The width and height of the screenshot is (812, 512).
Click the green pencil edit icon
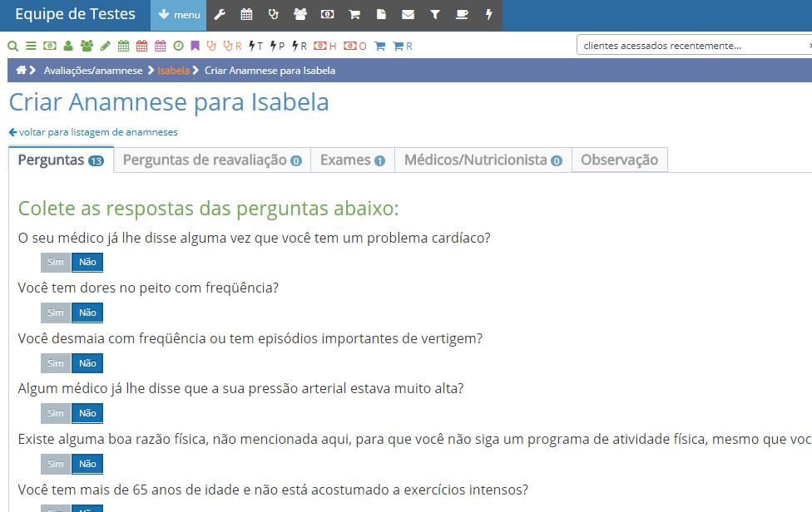pyautogui.click(x=105, y=46)
